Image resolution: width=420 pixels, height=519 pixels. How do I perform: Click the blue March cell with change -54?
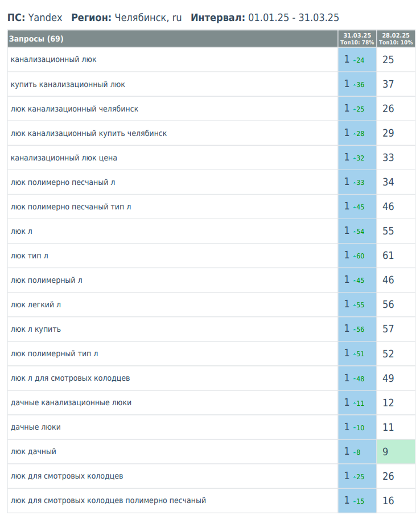[x=357, y=231]
